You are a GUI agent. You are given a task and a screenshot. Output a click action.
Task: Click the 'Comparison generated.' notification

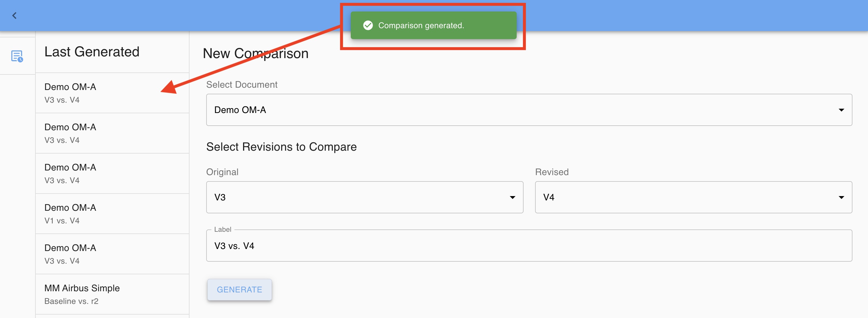click(433, 26)
